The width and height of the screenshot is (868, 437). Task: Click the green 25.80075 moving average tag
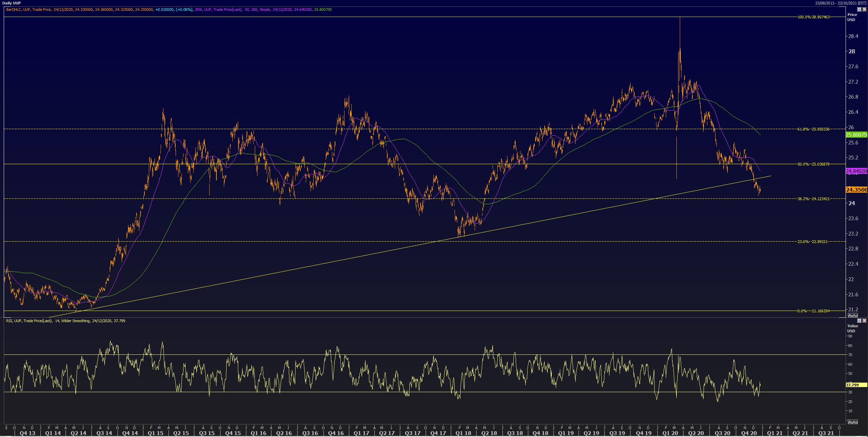tap(856, 135)
